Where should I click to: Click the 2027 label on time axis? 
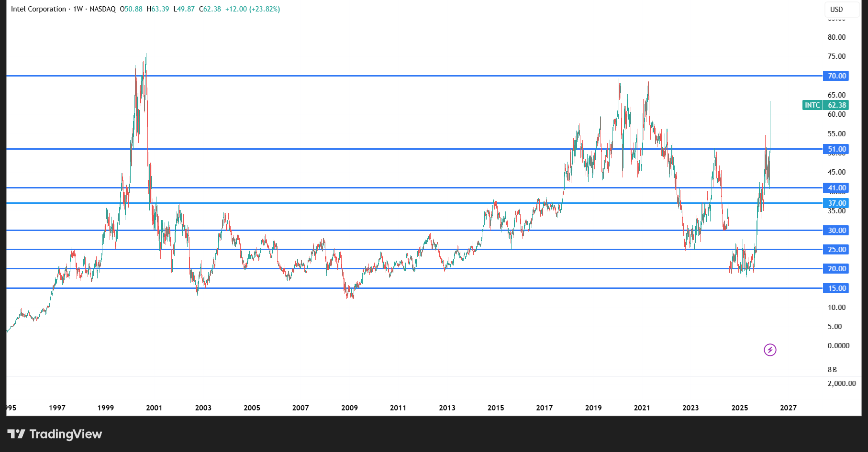[x=789, y=408]
